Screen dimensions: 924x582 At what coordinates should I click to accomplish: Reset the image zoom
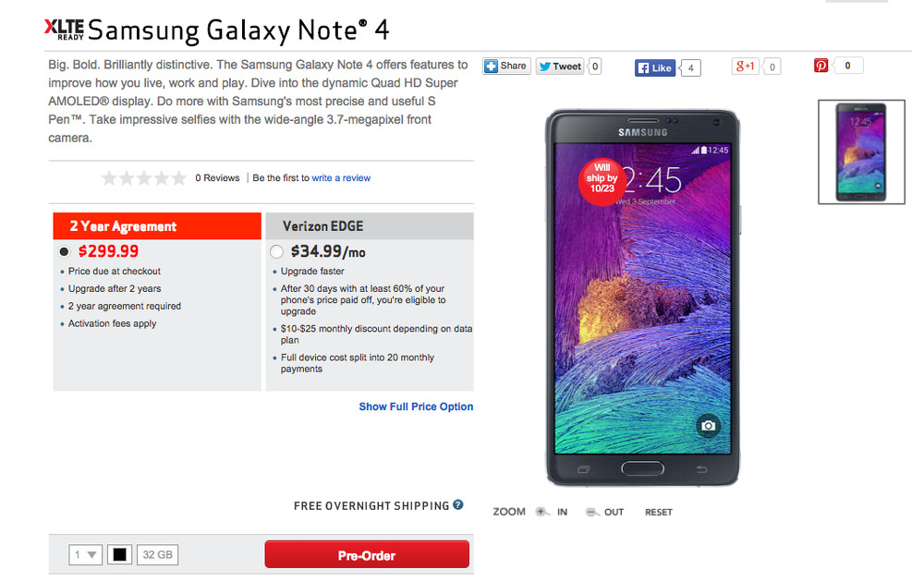[x=659, y=512]
